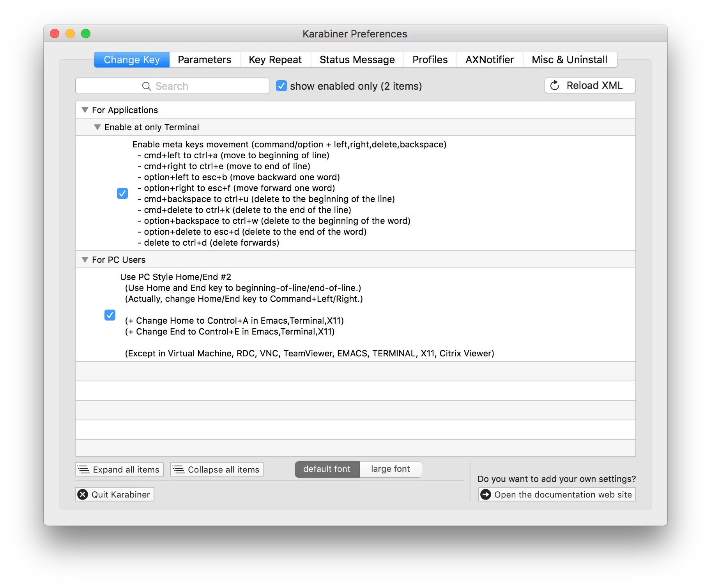This screenshot has width=711, height=588.
Task: Minimize the Karabiner Preferences window
Action: click(x=70, y=34)
